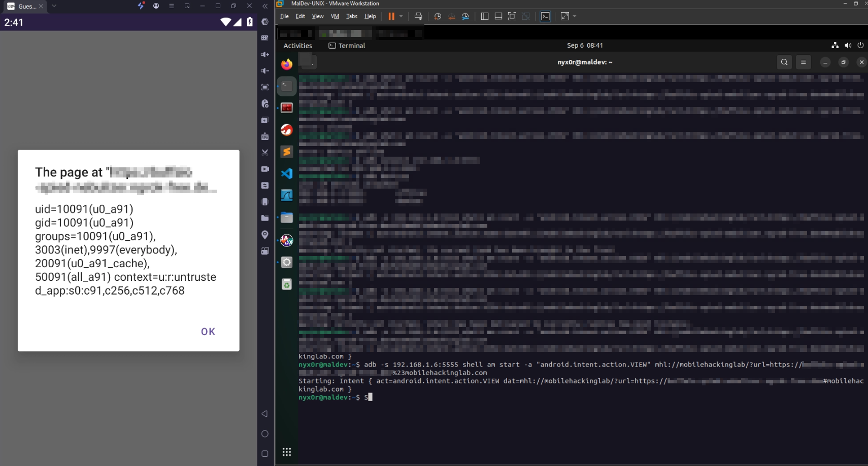Open the View menu in VMware
Viewport: 868px width, 466px height.
click(318, 16)
